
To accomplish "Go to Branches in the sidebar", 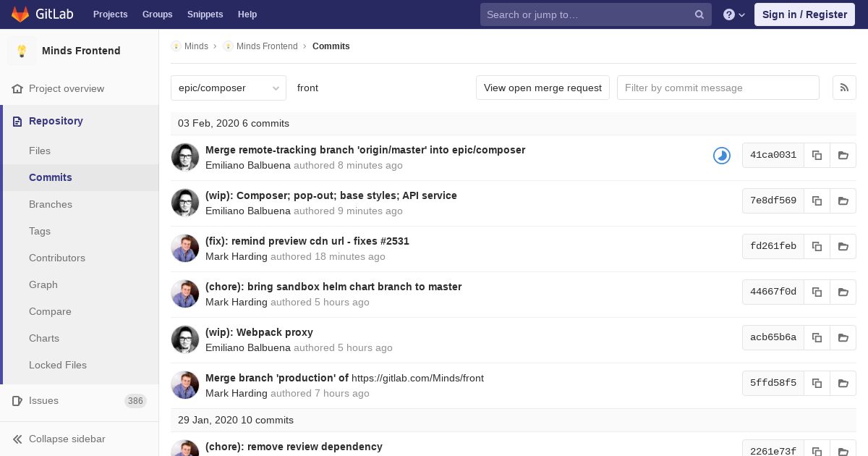I will (x=51, y=204).
